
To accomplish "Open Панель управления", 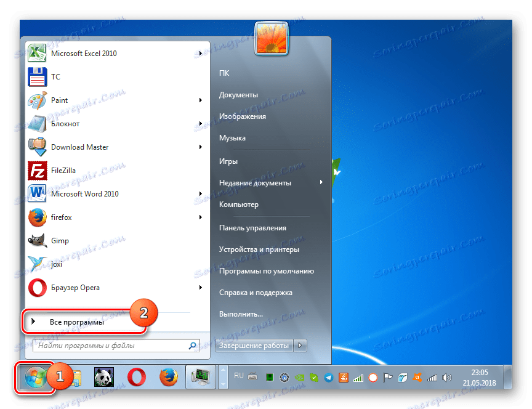I will pos(253,228).
